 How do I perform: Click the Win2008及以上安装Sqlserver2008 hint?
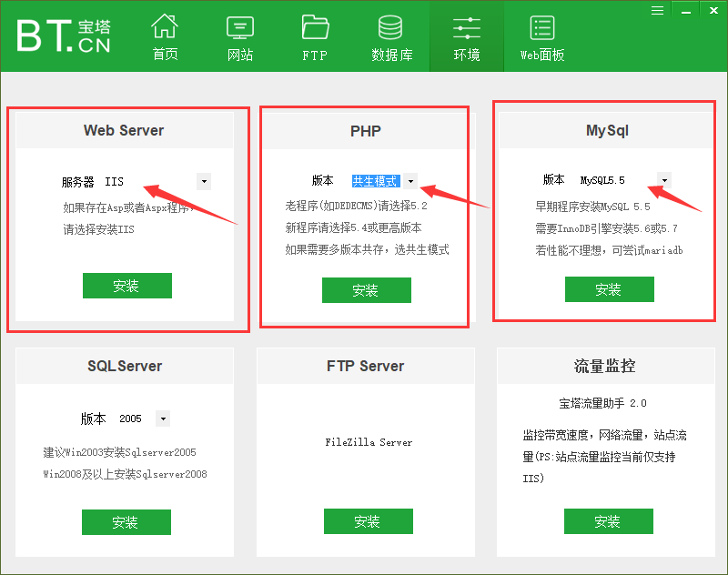pos(126,474)
